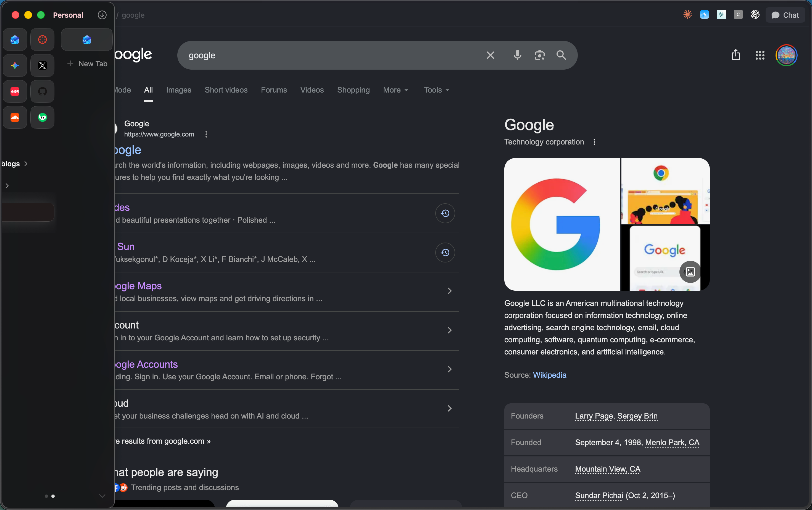Open the green round face pinned tile
Image resolution: width=812 pixels, height=510 pixels.
click(43, 117)
